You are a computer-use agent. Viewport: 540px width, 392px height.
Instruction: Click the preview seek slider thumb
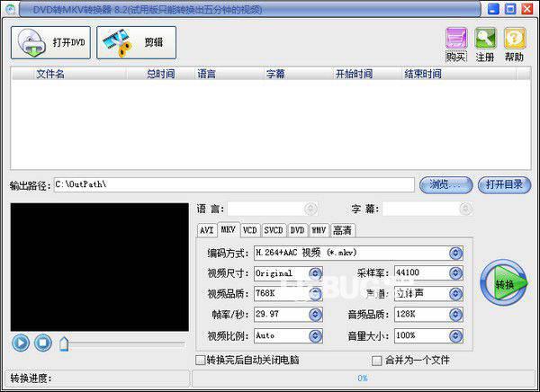64,343
